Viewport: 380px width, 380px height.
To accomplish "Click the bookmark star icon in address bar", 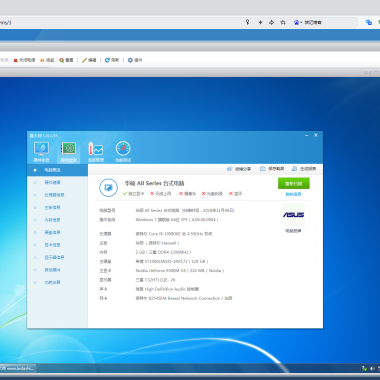I will click(283, 22).
